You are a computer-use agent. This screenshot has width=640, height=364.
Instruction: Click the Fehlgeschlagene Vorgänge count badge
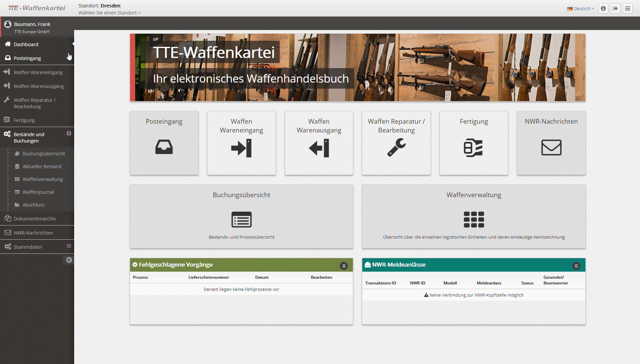point(344,266)
